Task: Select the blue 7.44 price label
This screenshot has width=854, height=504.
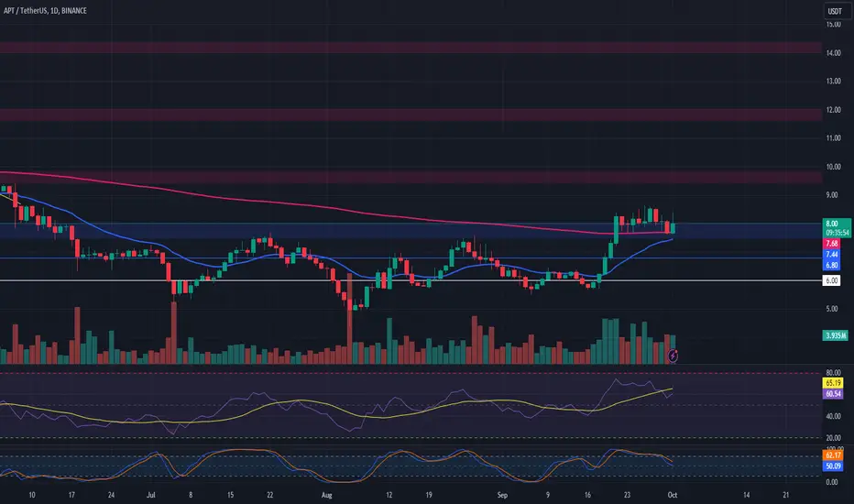Action: coord(832,255)
